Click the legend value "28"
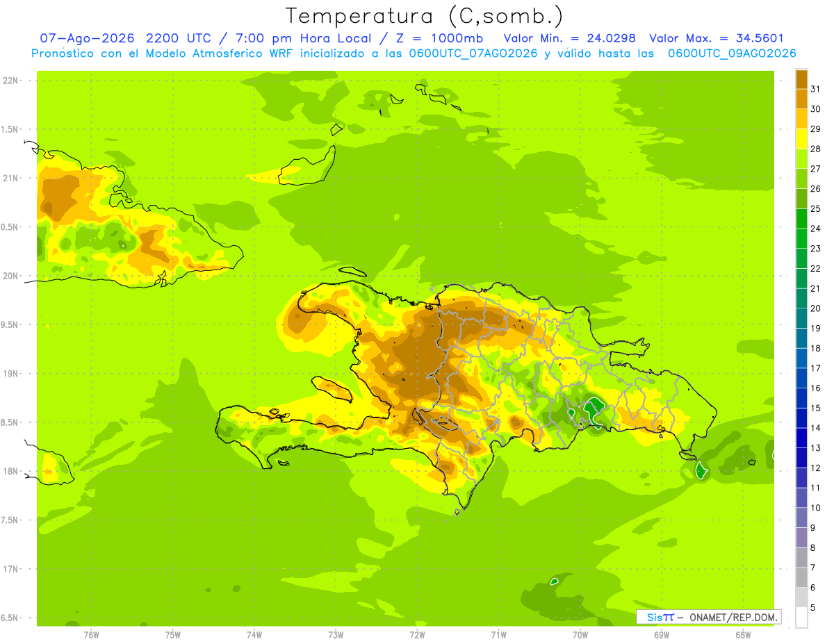The width and height of the screenshot is (834, 644). [816, 149]
